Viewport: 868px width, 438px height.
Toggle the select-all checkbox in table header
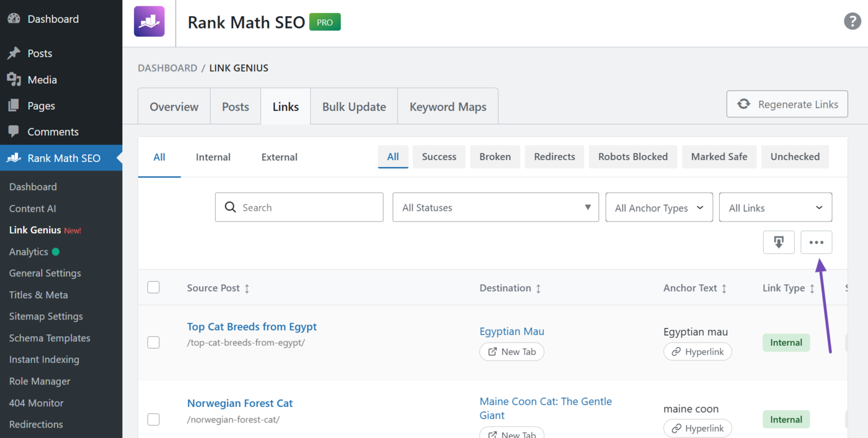click(x=153, y=287)
